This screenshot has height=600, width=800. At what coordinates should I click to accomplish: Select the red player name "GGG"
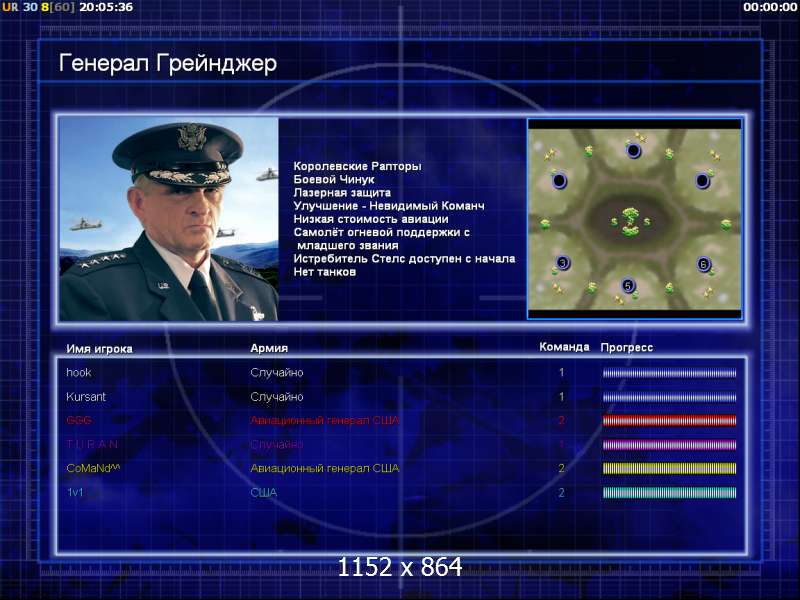pyautogui.click(x=79, y=420)
